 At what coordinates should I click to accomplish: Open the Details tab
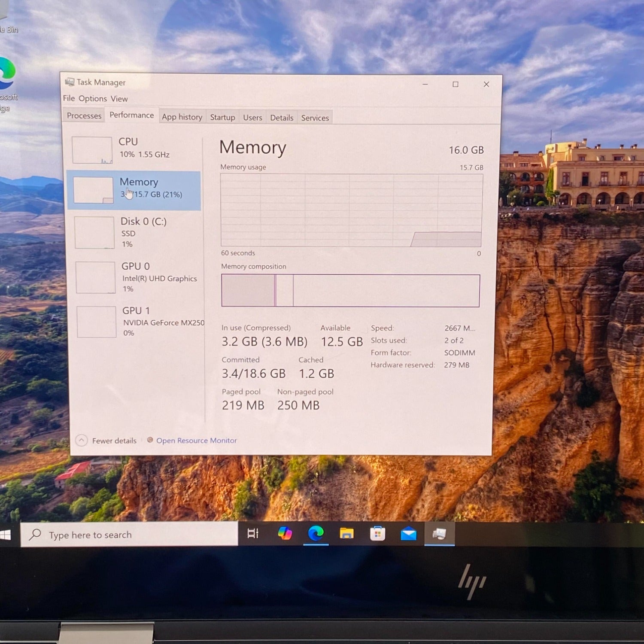[x=282, y=118]
